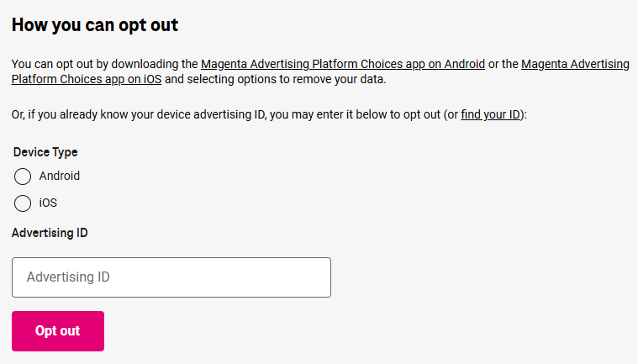This screenshot has width=638, height=364.
Task: Click the bold "Advertising ID" field label
Action: [x=50, y=233]
